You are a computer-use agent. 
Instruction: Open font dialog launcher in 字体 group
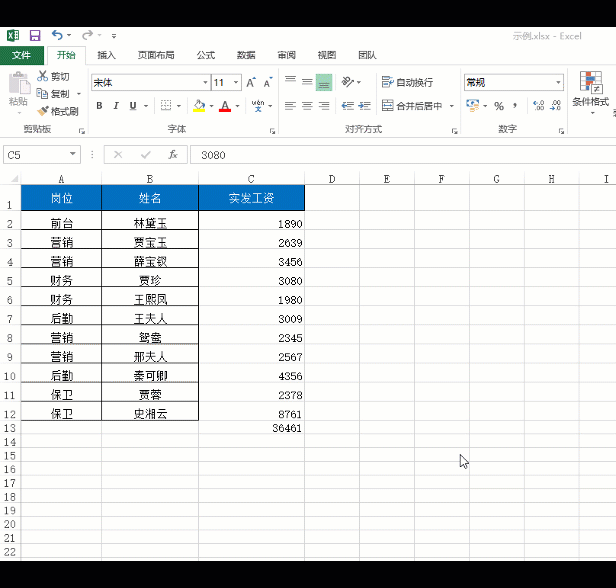pyautogui.click(x=272, y=131)
